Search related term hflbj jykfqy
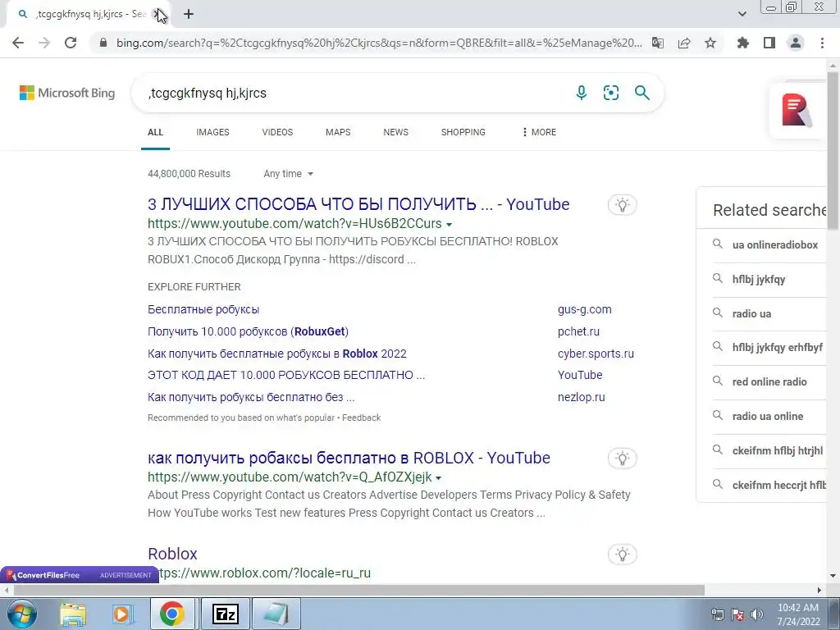This screenshot has height=630, width=840. click(x=759, y=279)
